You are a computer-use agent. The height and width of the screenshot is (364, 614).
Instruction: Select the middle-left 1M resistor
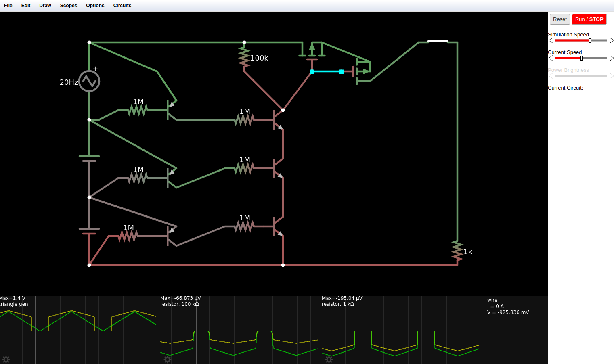[138, 178]
